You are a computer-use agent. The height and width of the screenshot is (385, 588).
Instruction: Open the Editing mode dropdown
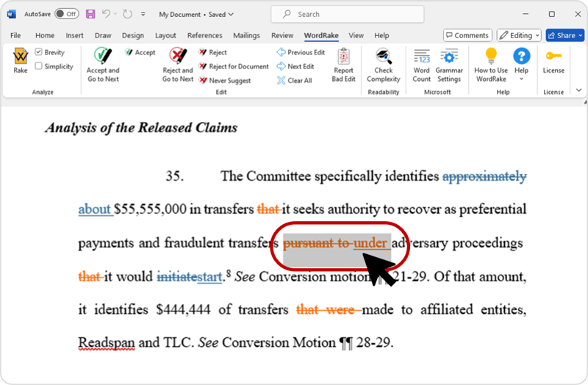coord(519,35)
